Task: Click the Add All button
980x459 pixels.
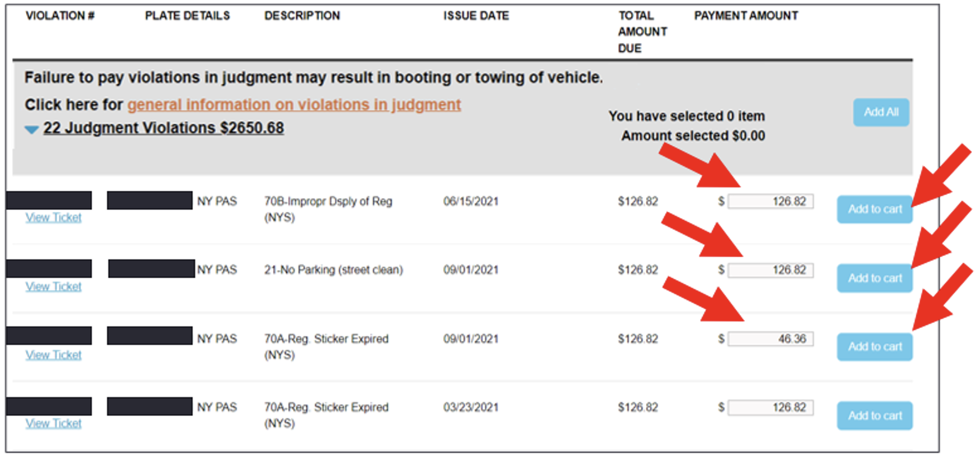Action: [881, 112]
